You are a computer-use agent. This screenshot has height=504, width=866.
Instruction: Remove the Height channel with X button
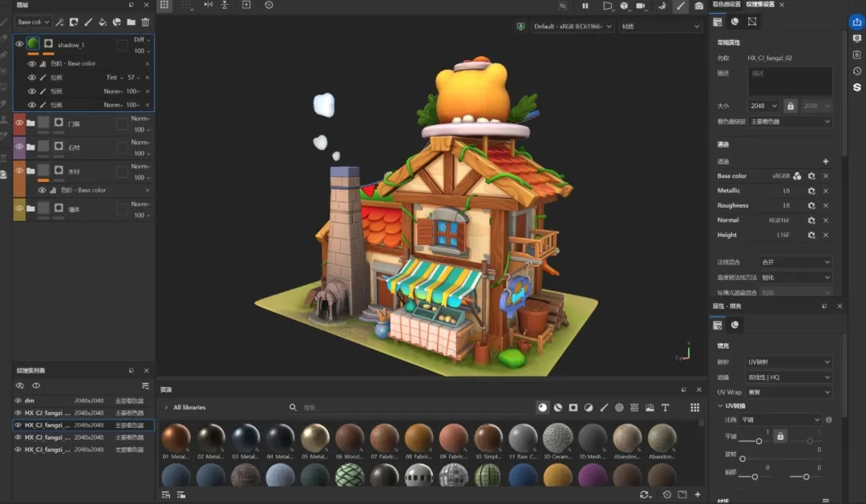point(826,236)
